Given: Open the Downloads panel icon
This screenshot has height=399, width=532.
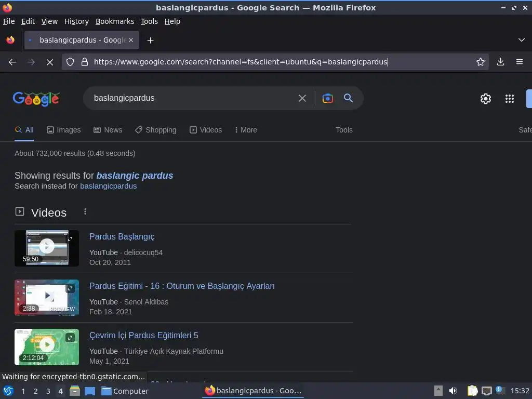Looking at the screenshot, I should point(500,62).
